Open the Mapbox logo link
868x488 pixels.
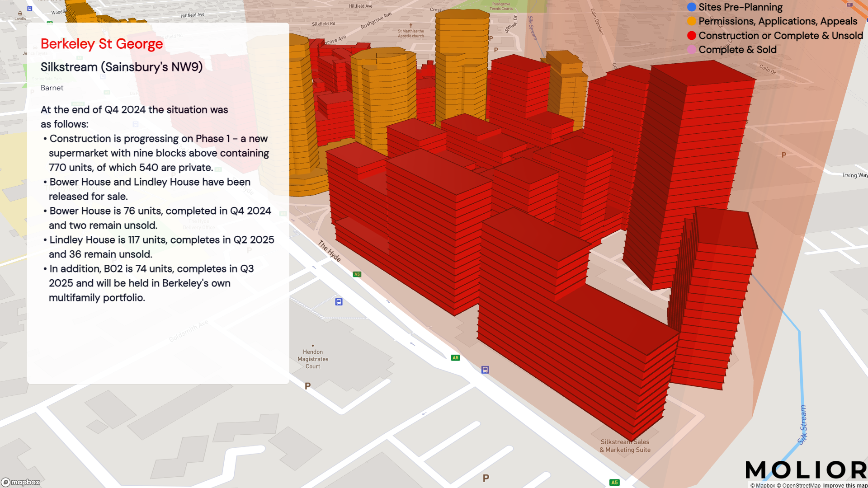point(21,482)
